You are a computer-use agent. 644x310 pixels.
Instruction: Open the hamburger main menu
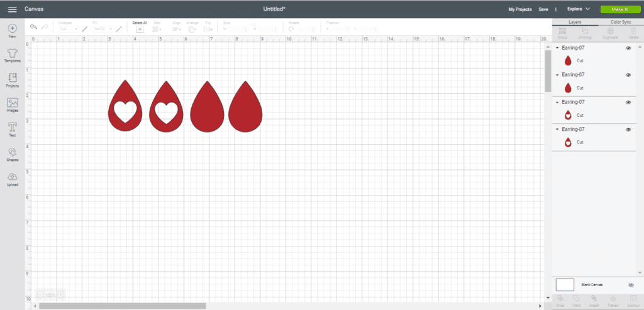tap(12, 9)
